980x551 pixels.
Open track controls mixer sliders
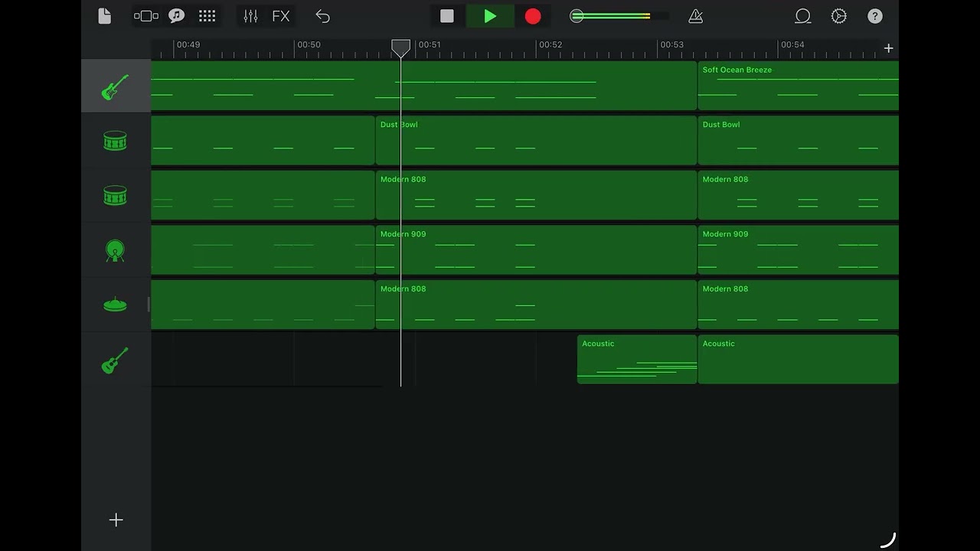click(250, 16)
